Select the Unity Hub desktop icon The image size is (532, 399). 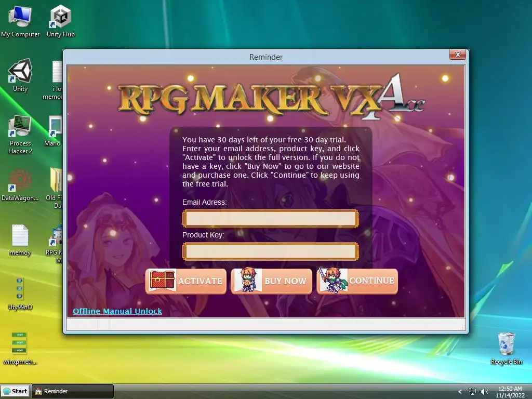[x=60, y=21]
